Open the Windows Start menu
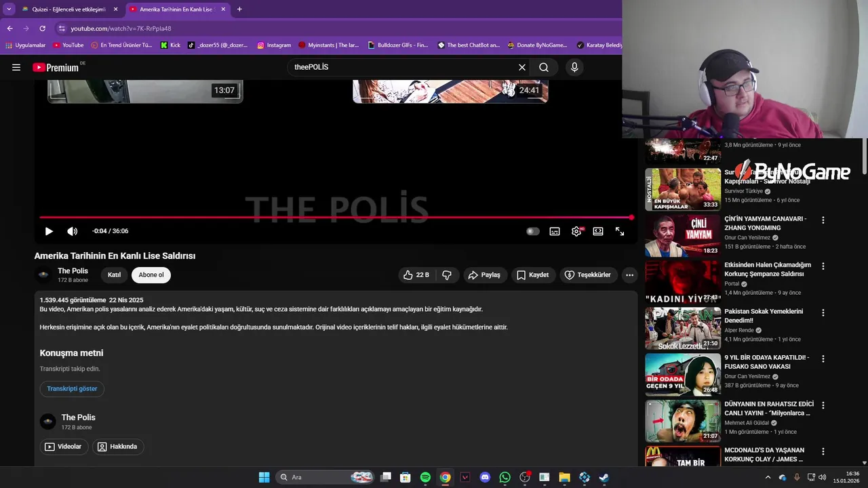This screenshot has width=868, height=488. coord(264,477)
